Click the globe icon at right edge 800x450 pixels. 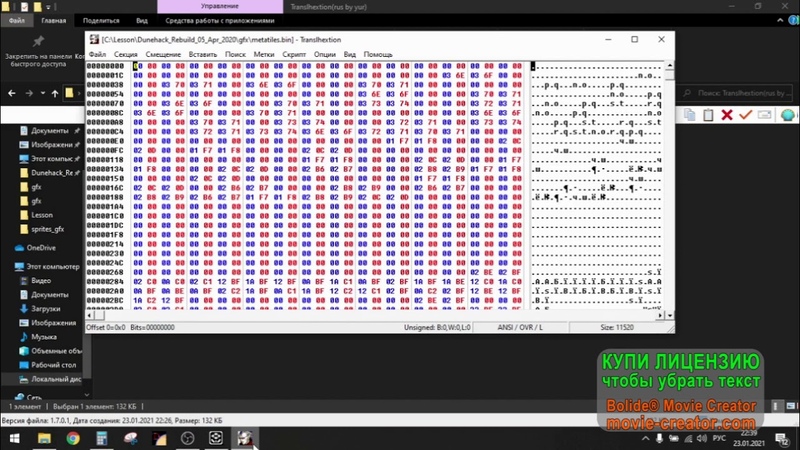pos(787,115)
